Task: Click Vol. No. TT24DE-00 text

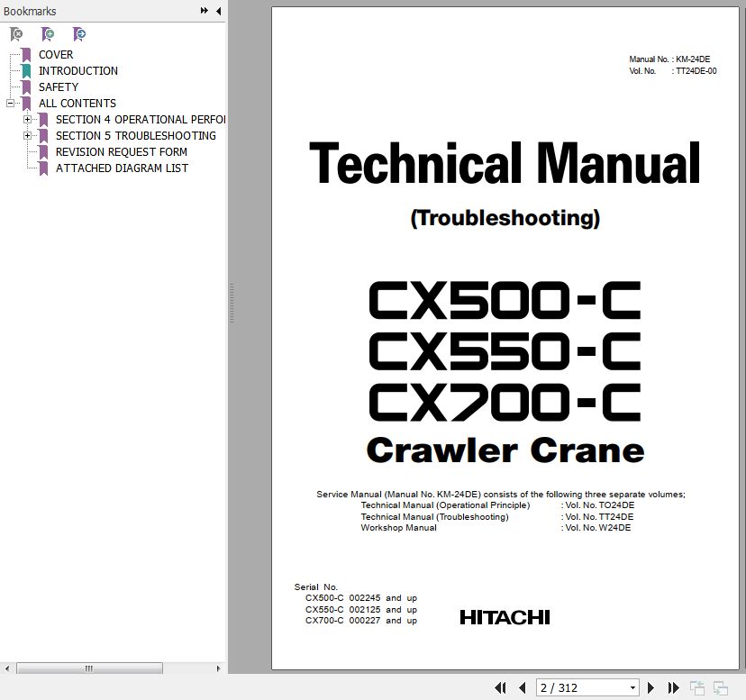Action: point(673,71)
